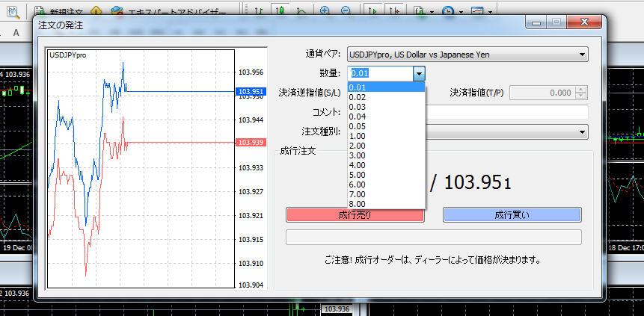Viewport: 644px width, 316px height.
Task: Click the zoom out magnifier icon
Action: [346, 11]
